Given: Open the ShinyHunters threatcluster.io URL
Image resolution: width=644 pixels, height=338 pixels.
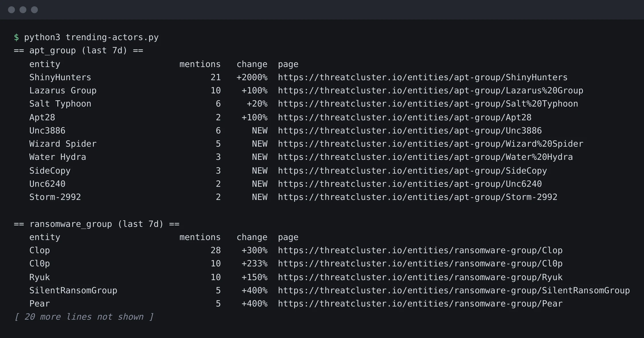Looking at the screenshot, I should pos(423,77).
